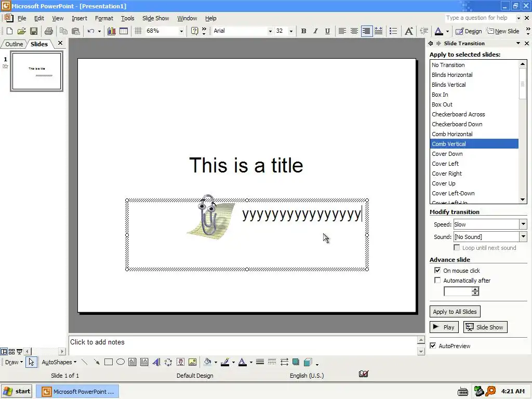Enable the Automatically after checkbox

(437, 280)
